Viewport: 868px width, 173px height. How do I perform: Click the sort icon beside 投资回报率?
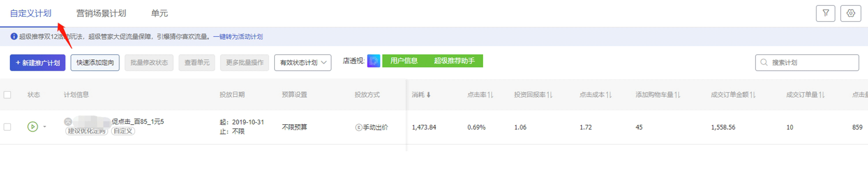click(549, 95)
